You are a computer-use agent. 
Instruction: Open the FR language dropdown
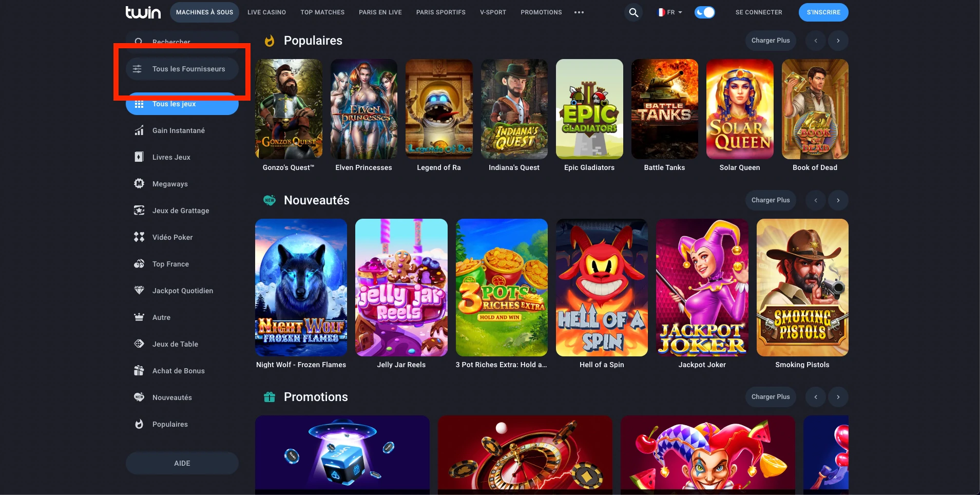click(670, 12)
